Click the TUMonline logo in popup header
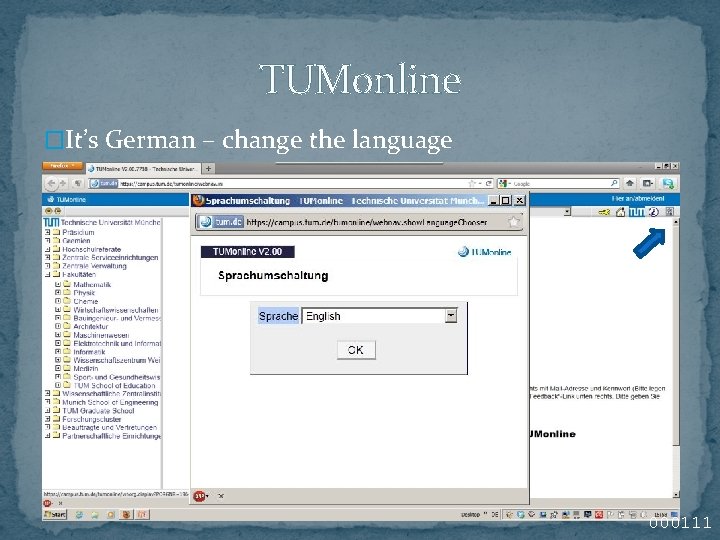Screen dimensions: 720x540 [484, 252]
